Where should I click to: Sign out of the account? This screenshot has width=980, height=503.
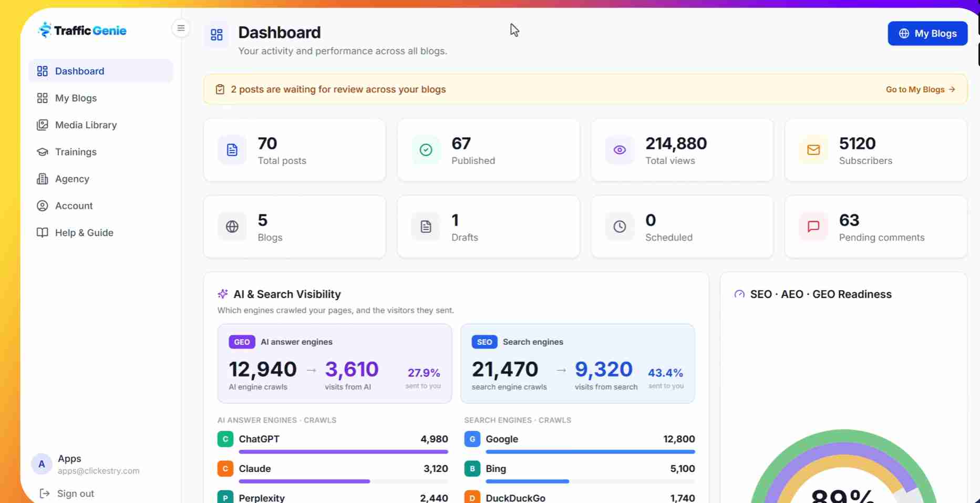click(x=67, y=494)
